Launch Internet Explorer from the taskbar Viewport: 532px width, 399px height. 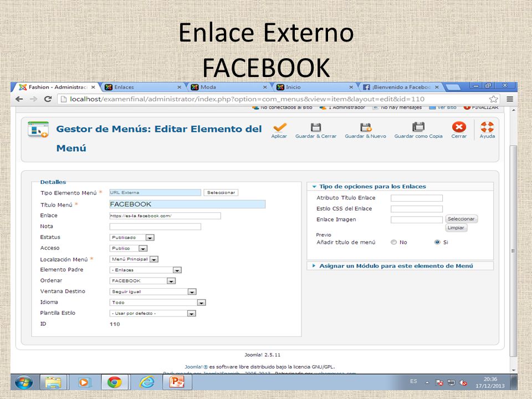coord(146,382)
